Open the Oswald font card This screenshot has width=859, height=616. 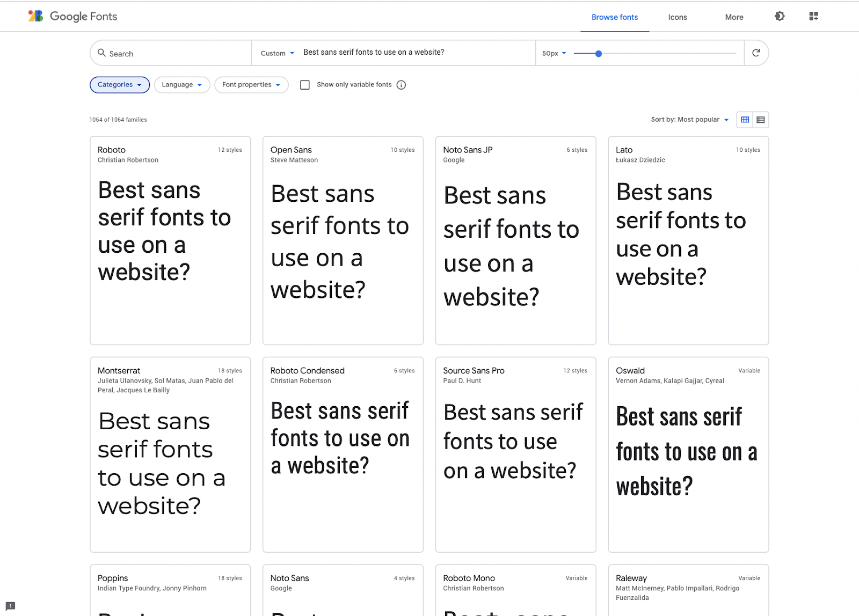point(688,454)
